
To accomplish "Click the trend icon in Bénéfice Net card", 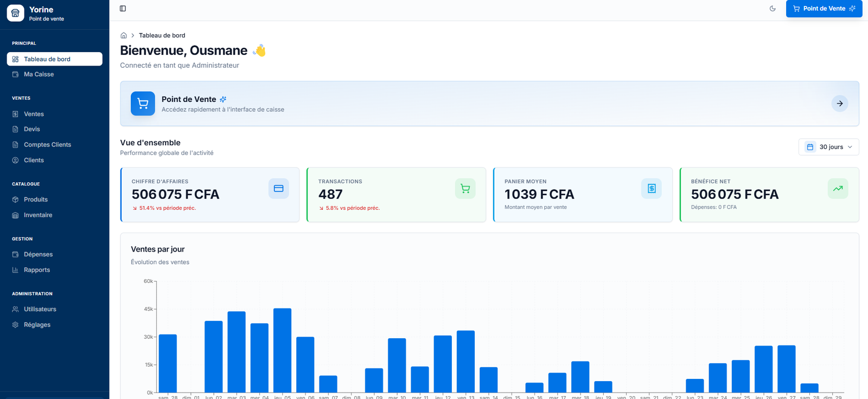I will (838, 189).
